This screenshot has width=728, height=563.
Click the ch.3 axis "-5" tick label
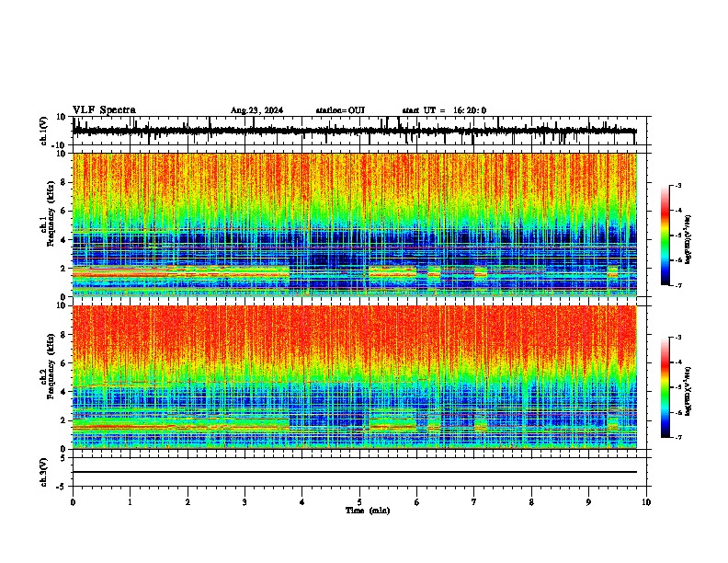click(x=62, y=487)
